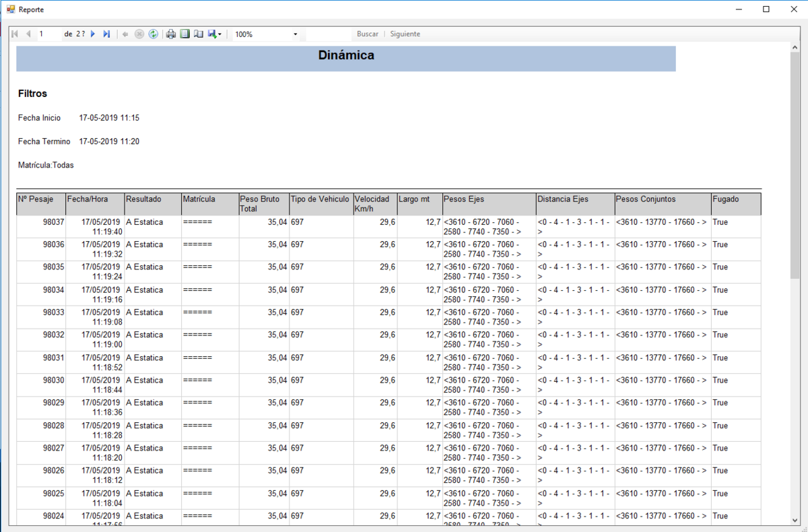Image resolution: width=808 pixels, height=532 pixels.
Task: Click the Peso Bruto Total column header
Action: point(263,204)
